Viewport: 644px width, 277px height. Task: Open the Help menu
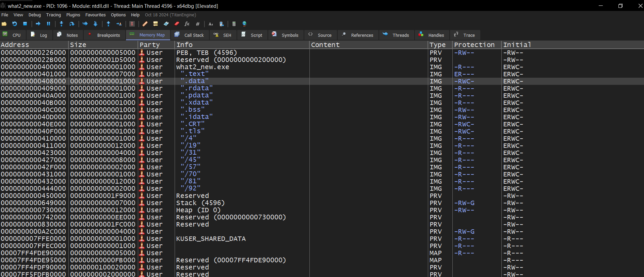coord(135,15)
